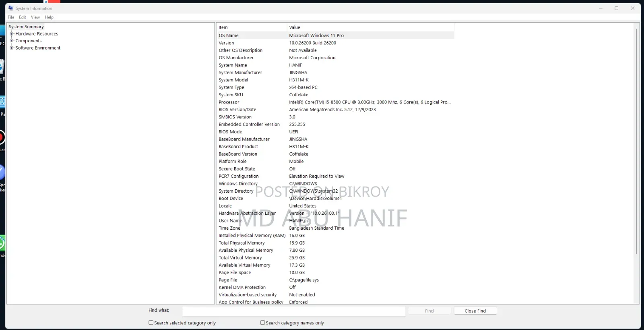This screenshot has width=644, height=330.
Task: Select Total Physical Memory row
Action: point(335,243)
